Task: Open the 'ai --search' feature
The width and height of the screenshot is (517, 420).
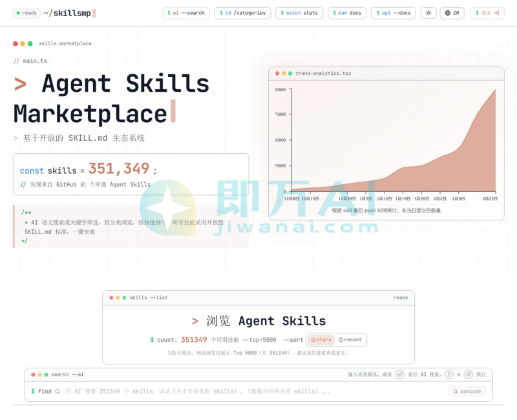Action: (186, 13)
